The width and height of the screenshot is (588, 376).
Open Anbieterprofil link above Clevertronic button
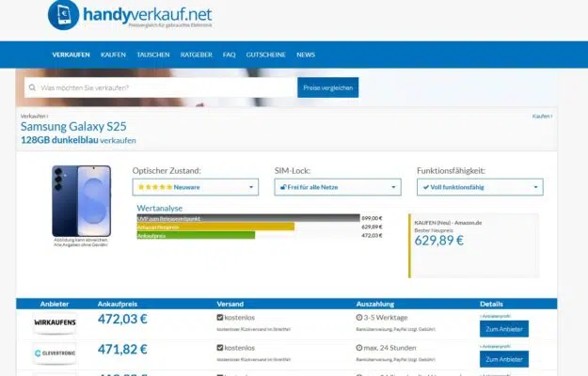click(x=496, y=347)
